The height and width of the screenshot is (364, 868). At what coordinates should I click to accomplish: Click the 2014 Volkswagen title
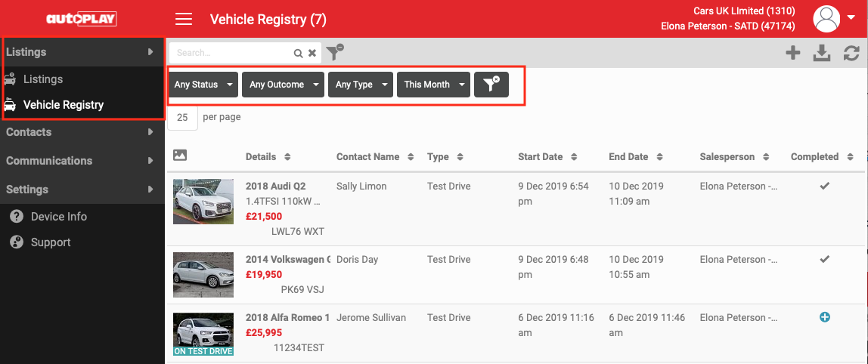click(288, 260)
